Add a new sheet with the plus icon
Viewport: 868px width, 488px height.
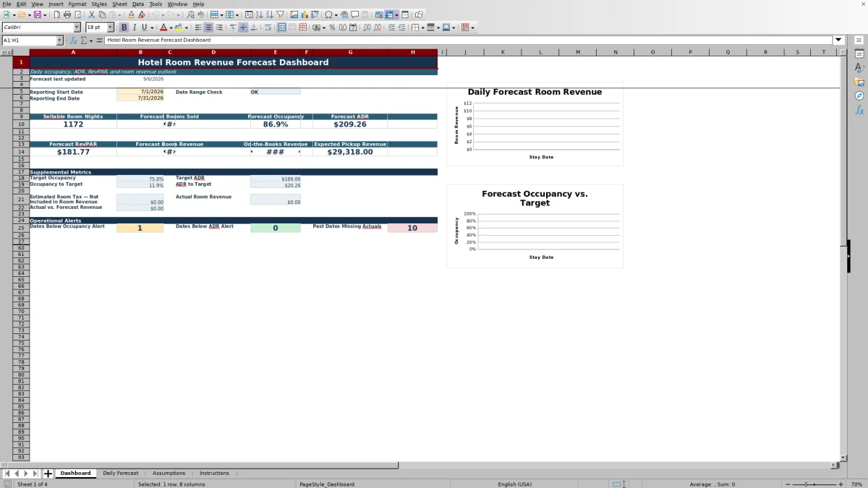coord(48,474)
